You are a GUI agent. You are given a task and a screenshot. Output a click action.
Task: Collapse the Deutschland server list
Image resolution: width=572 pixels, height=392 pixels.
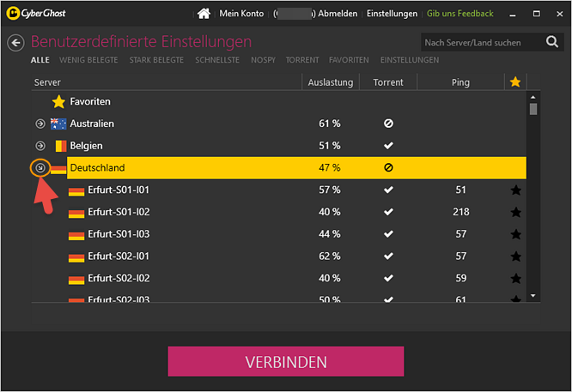tap(40, 168)
